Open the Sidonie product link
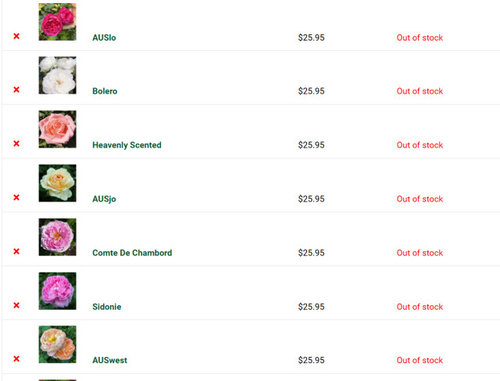500x381 pixels. [x=107, y=307]
